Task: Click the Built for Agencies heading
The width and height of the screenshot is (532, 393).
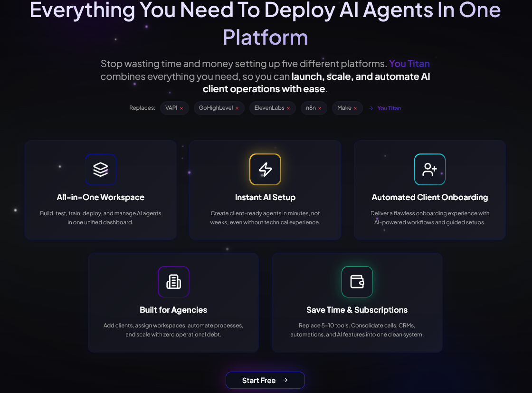Action: [x=173, y=309]
